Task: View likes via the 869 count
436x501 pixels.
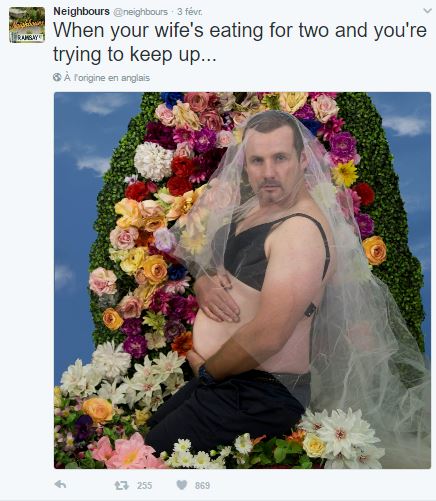Action: pyautogui.click(x=202, y=485)
